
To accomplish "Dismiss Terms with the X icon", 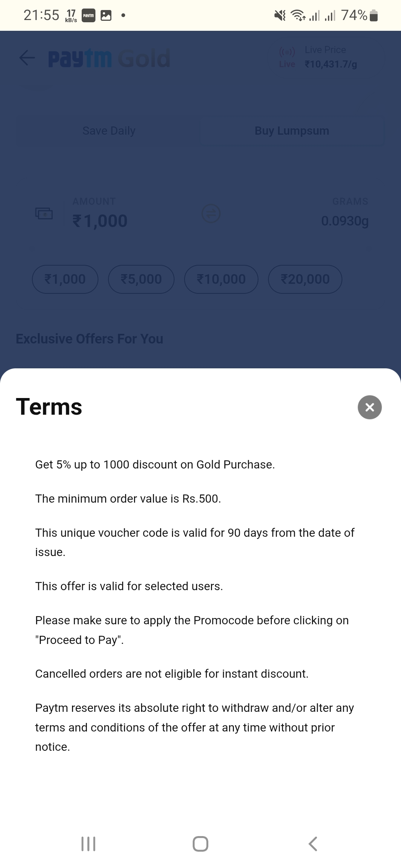I will click(369, 407).
